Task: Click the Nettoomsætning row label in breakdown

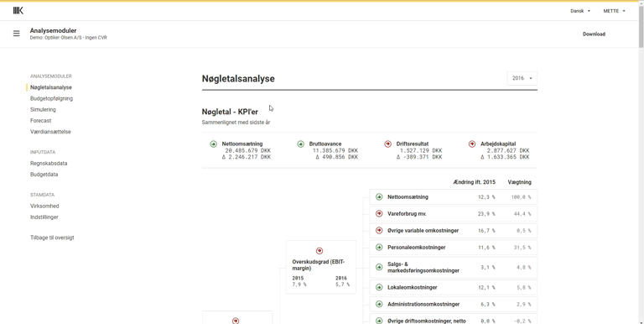Action: pyautogui.click(x=408, y=197)
